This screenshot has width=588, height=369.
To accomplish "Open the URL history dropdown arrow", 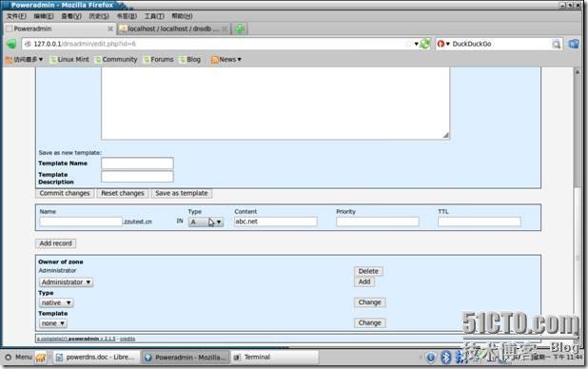I will click(416, 44).
